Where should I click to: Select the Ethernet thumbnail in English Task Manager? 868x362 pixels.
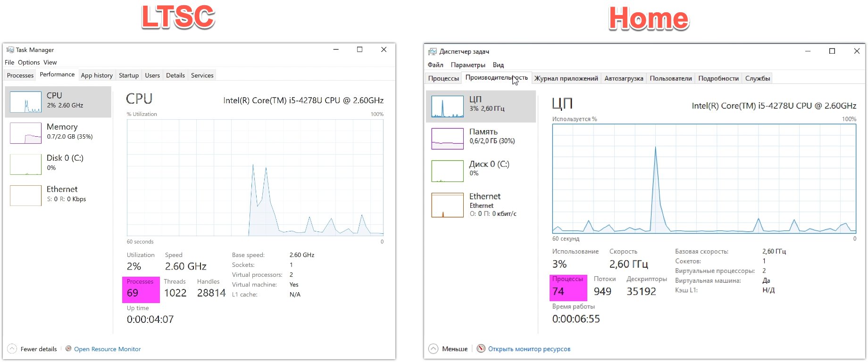(25, 196)
